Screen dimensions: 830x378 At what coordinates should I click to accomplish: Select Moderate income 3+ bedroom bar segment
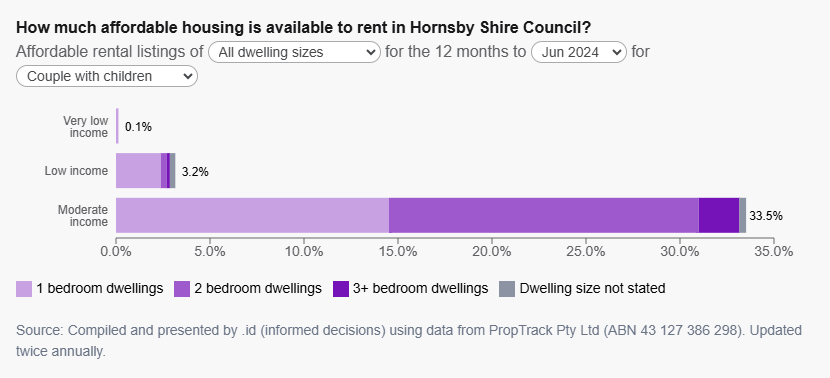click(719, 215)
